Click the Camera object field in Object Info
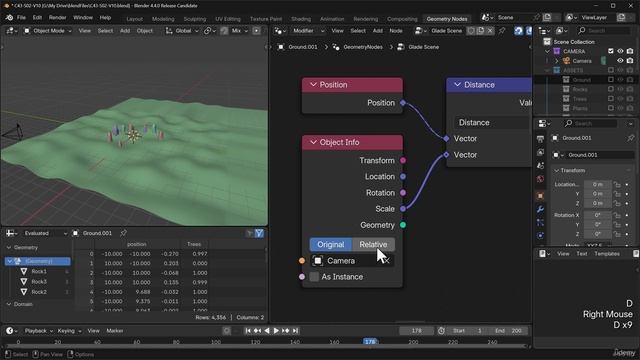 click(x=352, y=260)
